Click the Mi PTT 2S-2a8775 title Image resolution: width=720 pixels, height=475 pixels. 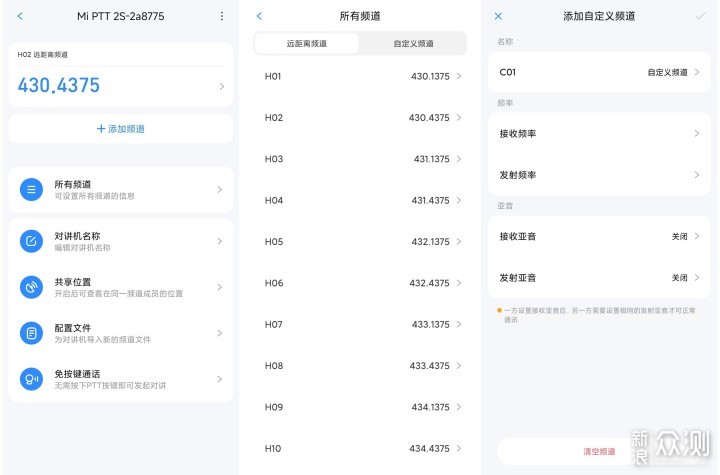pos(121,16)
